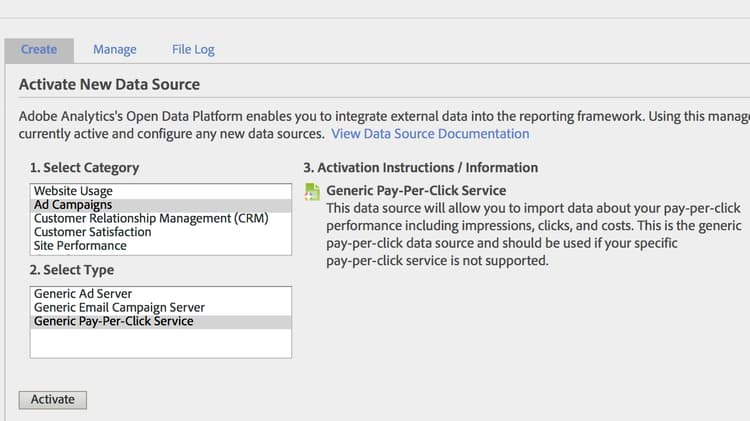The height and width of the screenshot is (421, 750).
Task: Click the Generic Pay-Per-Click Service document icon
Action: (311, 192)
